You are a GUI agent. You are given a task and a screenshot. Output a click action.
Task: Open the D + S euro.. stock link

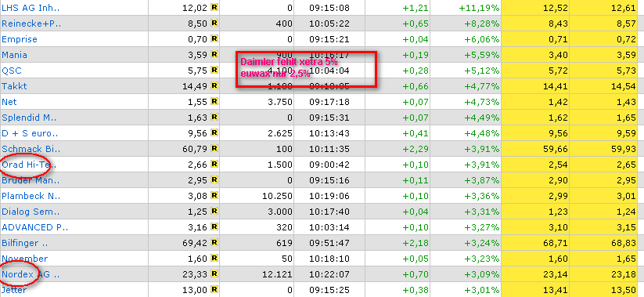tap(30, 133)
